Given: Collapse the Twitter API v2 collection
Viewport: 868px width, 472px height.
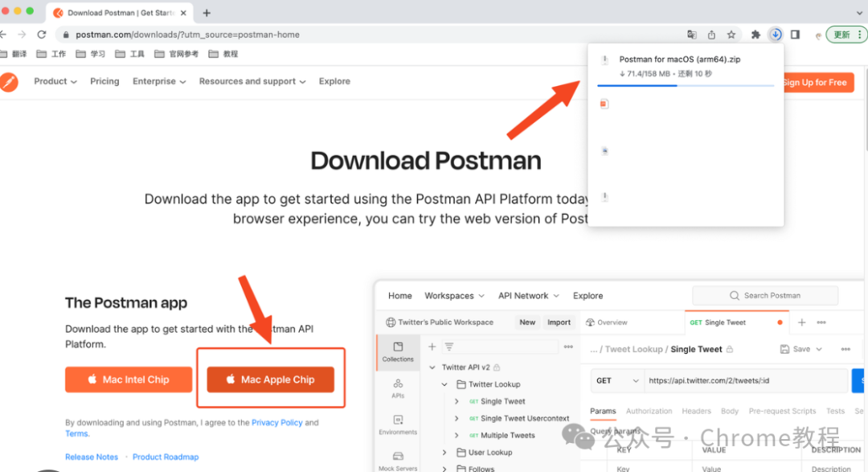Looking at the screenshot, I should click(x=432, y=367).
